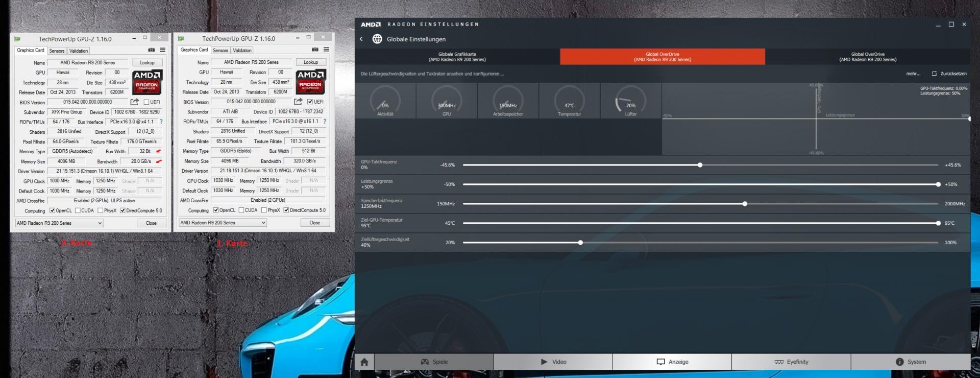Viewport: 980px width, 378px height.
Task: Switch to Sensors tab in ATI AIB GPU-Z window
Action: click(x=220, y=50)
